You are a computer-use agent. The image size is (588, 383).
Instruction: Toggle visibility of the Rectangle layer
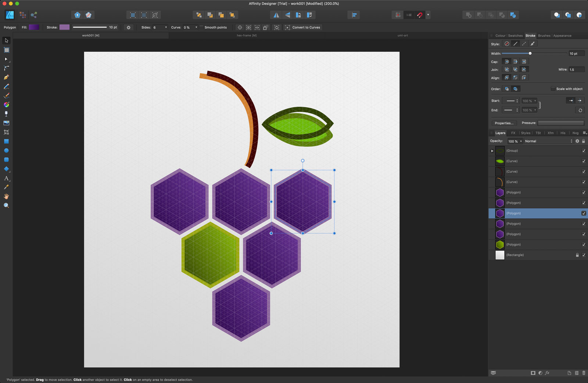pyautogui.click(x=584, y=255)
